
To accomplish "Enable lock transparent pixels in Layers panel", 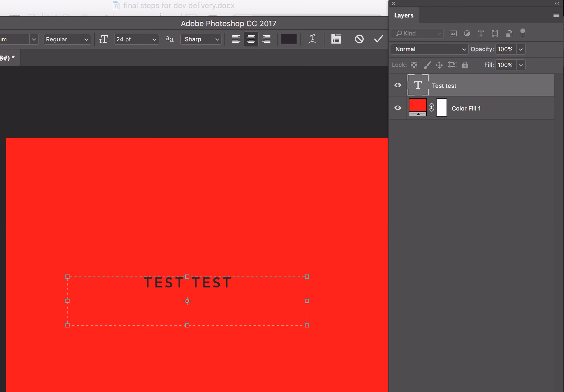I will (x=414, y=65).
